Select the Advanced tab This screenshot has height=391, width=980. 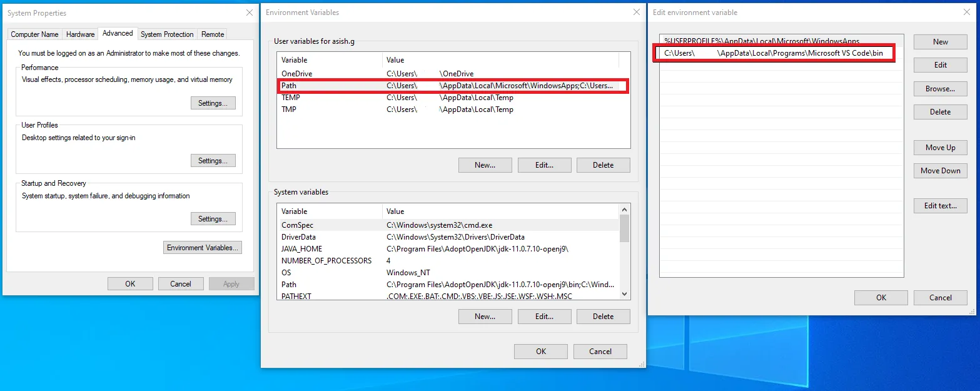118,33
